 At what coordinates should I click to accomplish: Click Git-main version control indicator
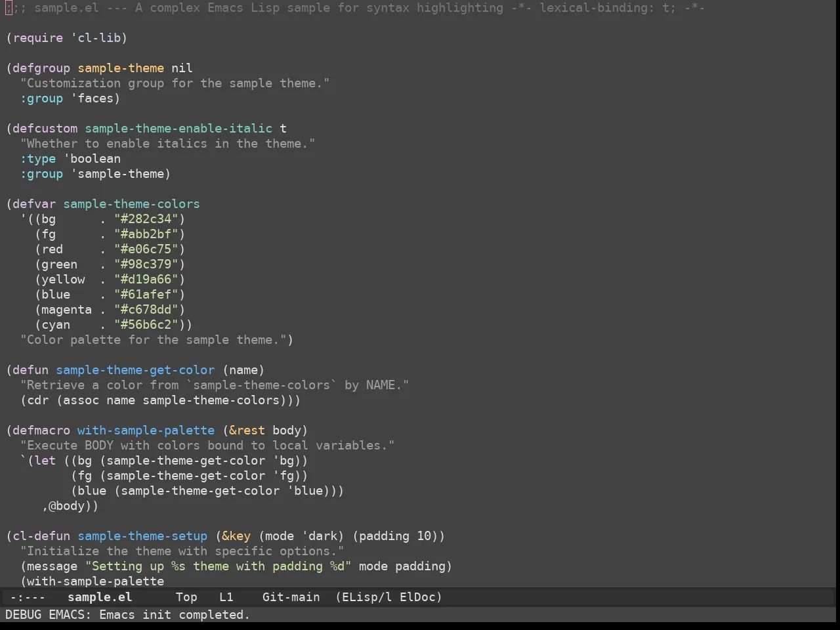[291, 597]
